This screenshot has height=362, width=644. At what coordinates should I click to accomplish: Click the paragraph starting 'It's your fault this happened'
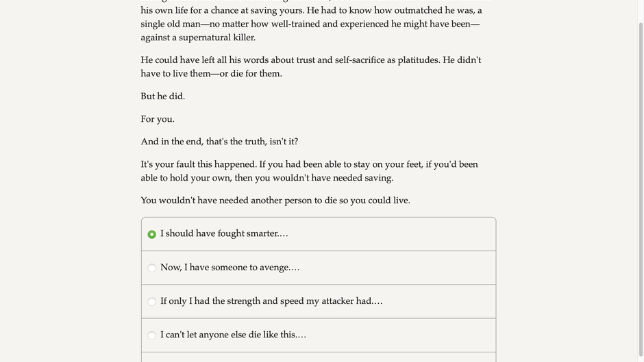pyautogui.click(x=309, y=171)
